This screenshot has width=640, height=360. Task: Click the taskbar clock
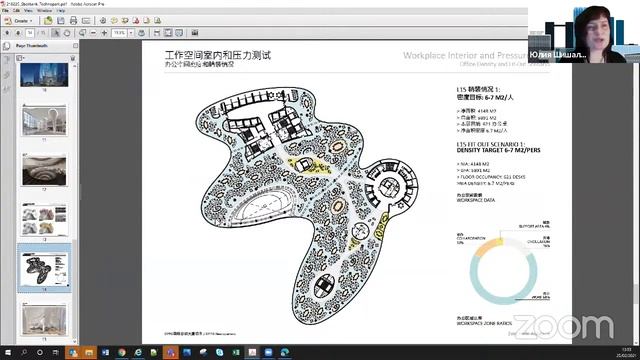[x=626, y=353]
